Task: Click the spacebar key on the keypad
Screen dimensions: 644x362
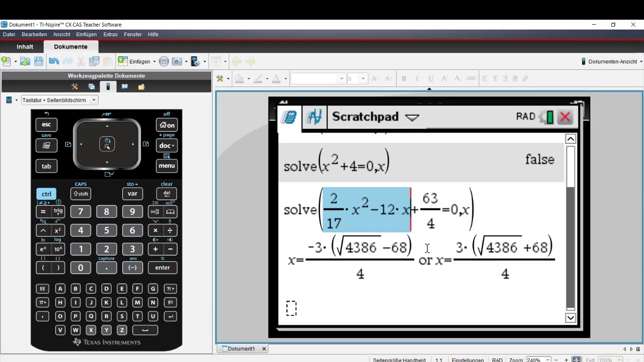Action: click(145, 330)
